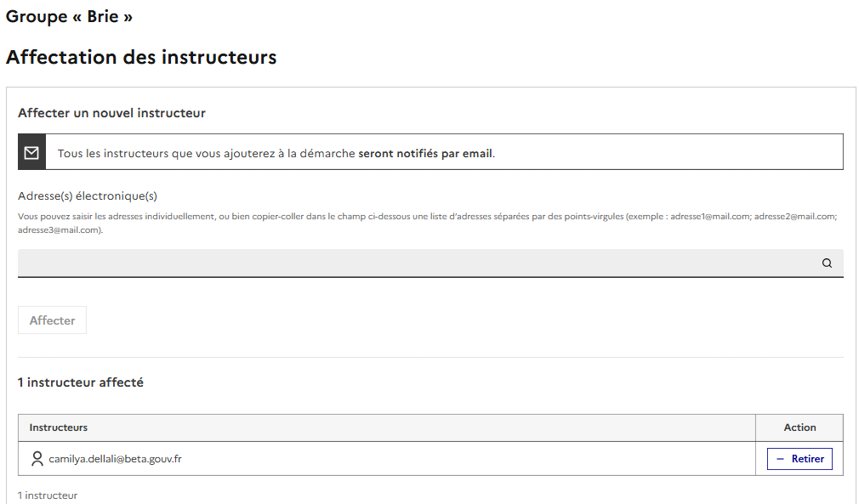
Task: Click the Instructeurs column header
Action: [x=59, y=428]
